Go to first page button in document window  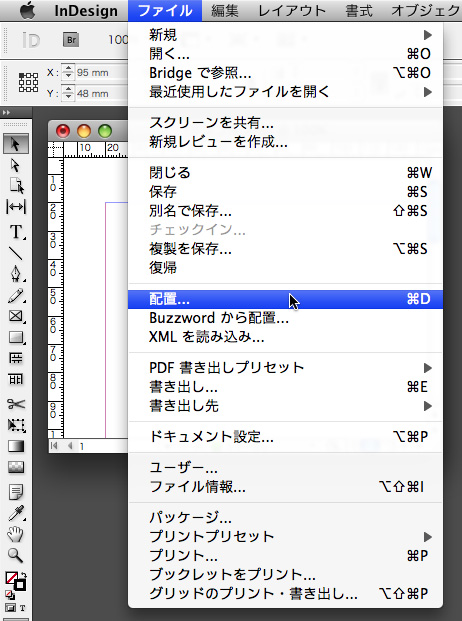point(55,446)
